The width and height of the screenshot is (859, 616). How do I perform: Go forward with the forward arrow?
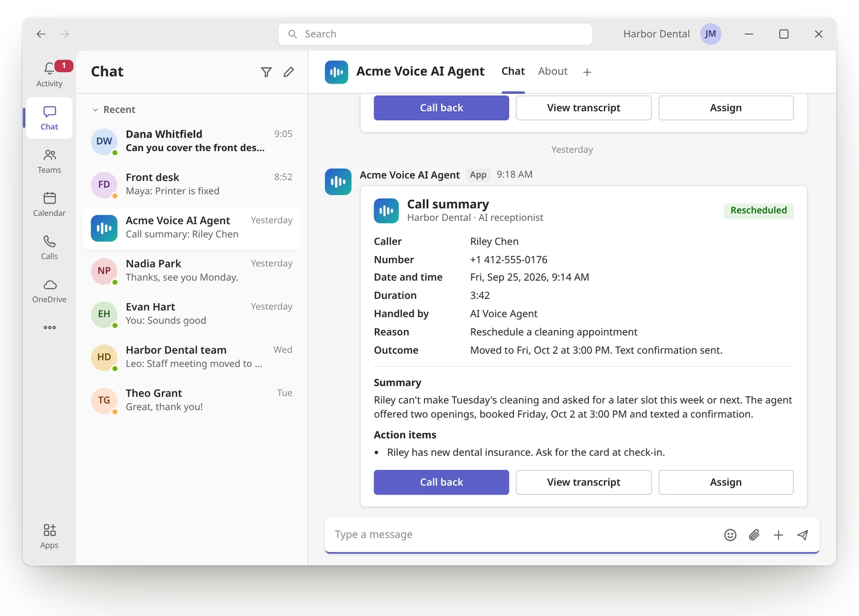tap(64, 34)
